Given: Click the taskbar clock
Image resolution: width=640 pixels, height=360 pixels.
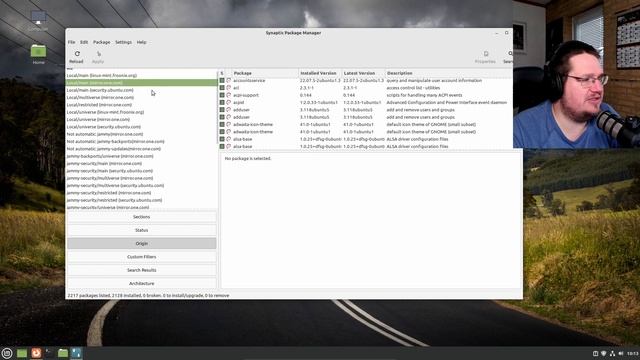Looking at the screenshot, I should click(x=633, y=353).
